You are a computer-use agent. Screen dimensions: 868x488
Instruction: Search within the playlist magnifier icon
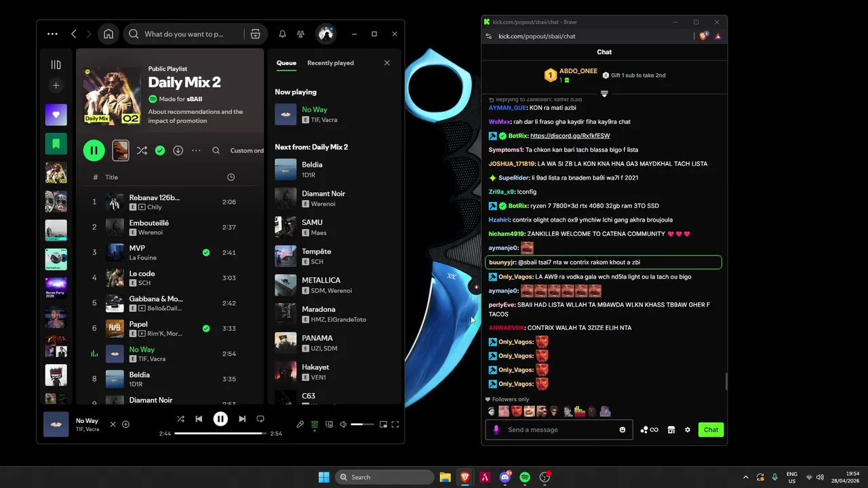coord(216,150)
